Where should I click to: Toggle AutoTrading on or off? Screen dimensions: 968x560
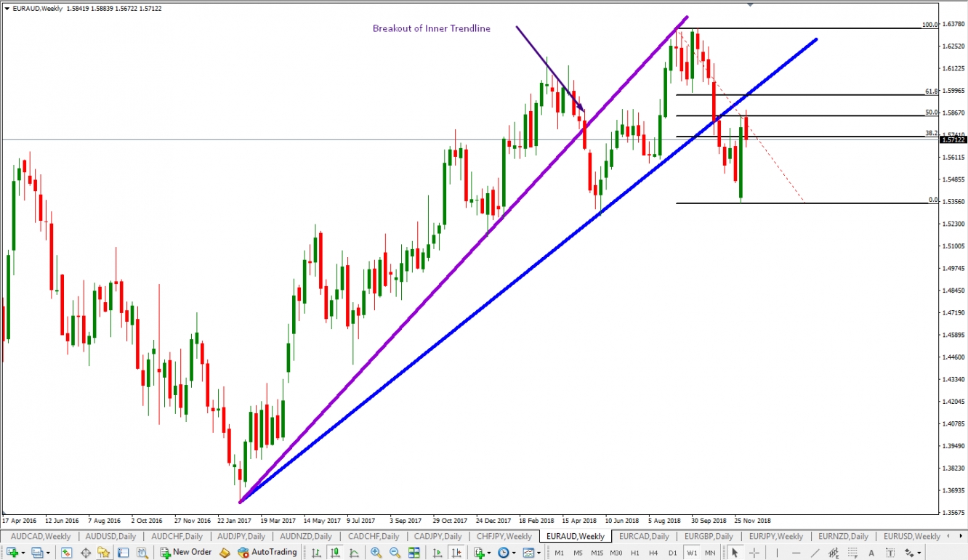(267, 553)
